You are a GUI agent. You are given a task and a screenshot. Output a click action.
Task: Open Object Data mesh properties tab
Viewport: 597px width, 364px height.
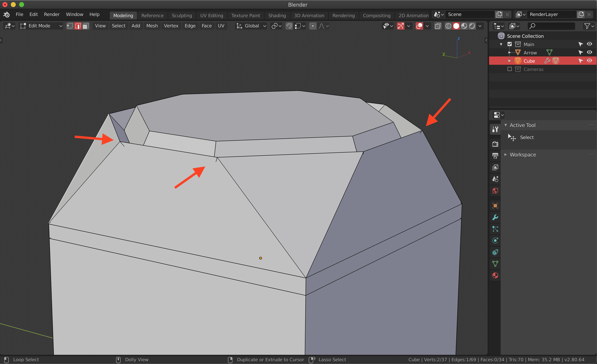(495, 264)
